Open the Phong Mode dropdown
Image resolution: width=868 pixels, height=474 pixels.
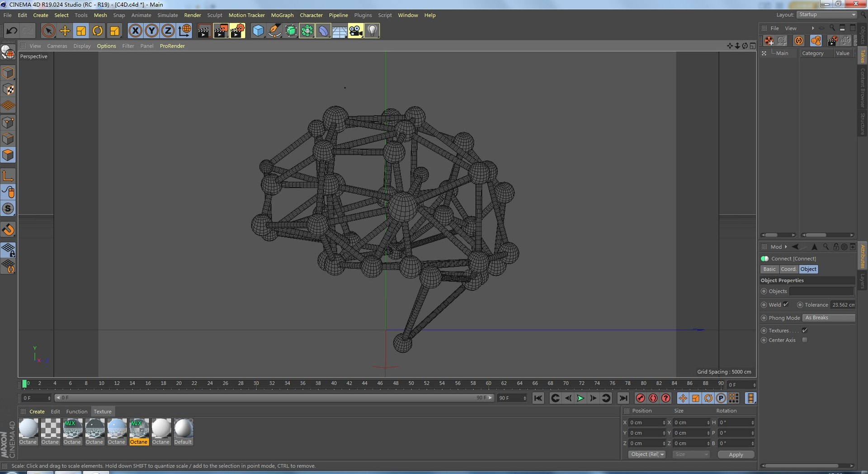829,318
